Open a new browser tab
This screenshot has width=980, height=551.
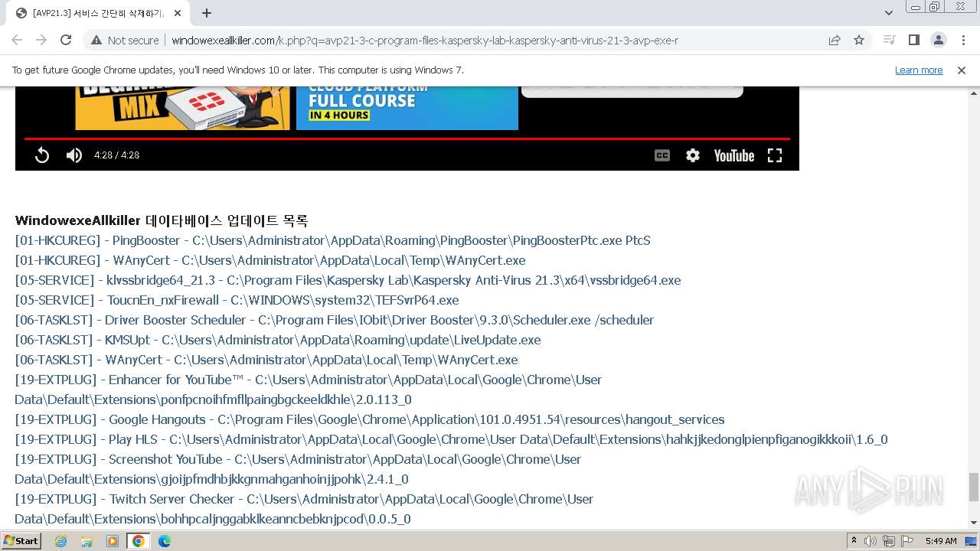pos(207,13)
